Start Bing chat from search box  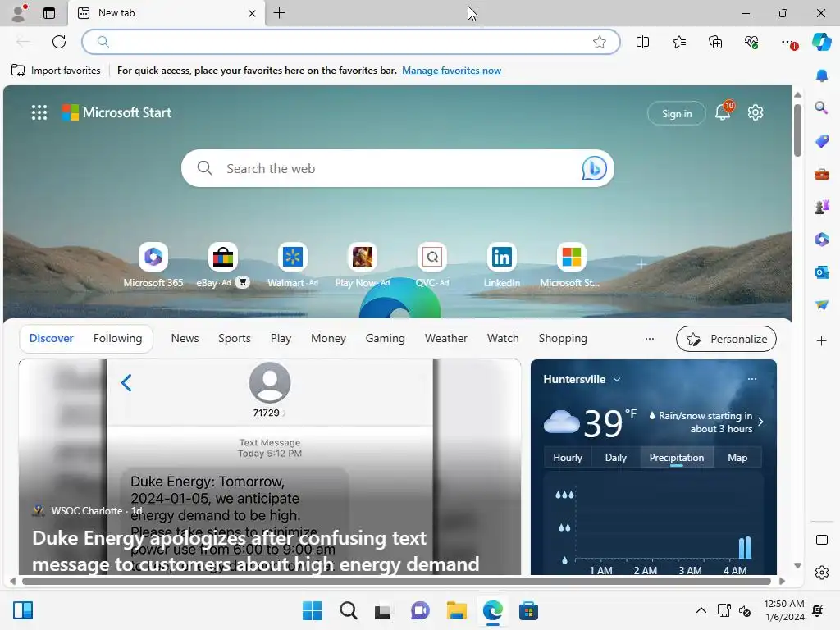point(594,168)
